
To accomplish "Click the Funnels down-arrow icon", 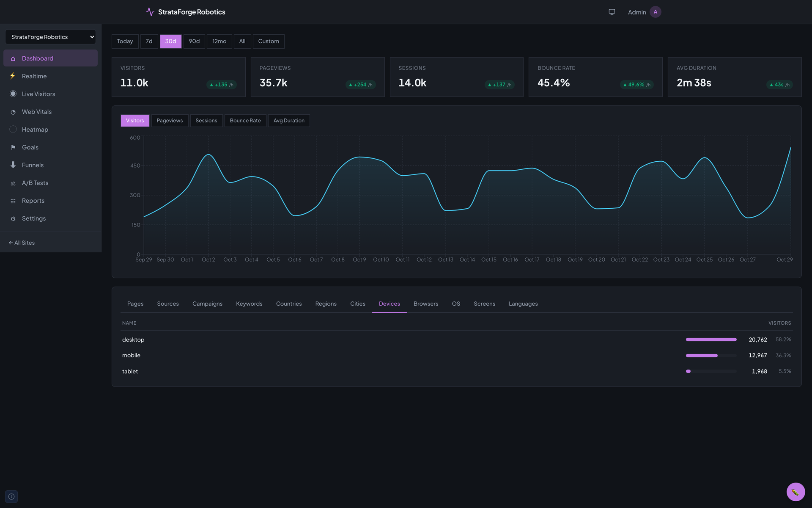I will pyautogui.click(x=13, y=165).
